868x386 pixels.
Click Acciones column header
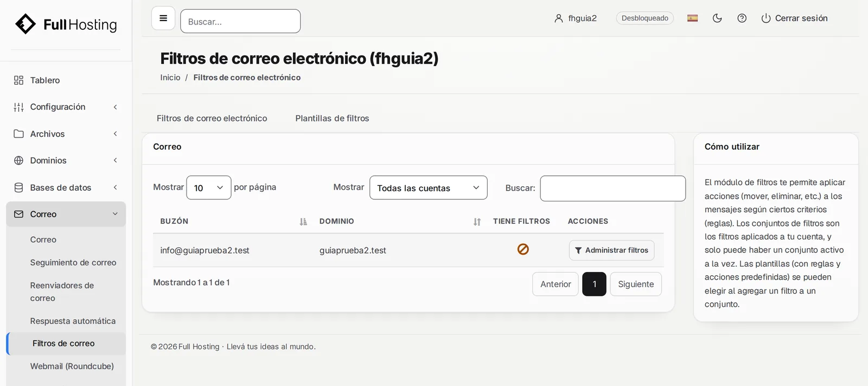pos(588,222)
